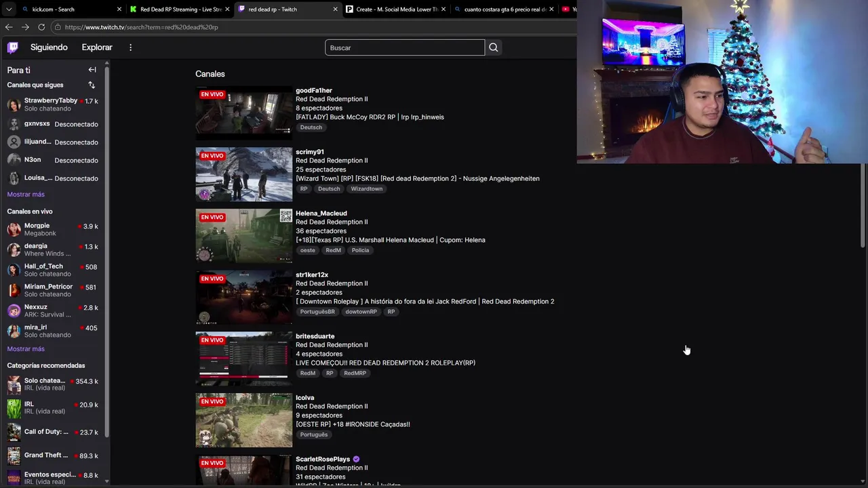Open Louisa_ channel avatar in sidebar
Viewport: 868px width, 488px height.
14,178
